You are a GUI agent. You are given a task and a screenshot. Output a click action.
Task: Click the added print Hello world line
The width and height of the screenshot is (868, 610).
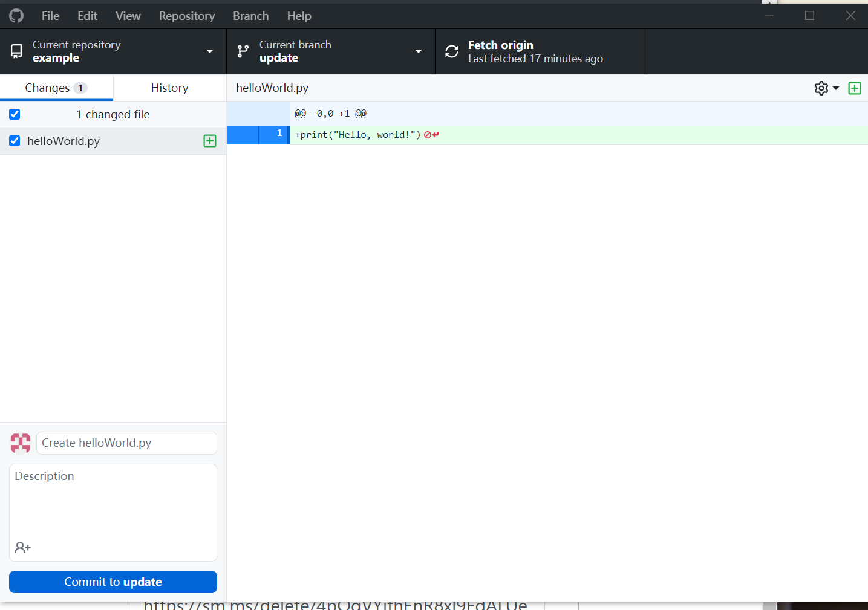(357, 135)
